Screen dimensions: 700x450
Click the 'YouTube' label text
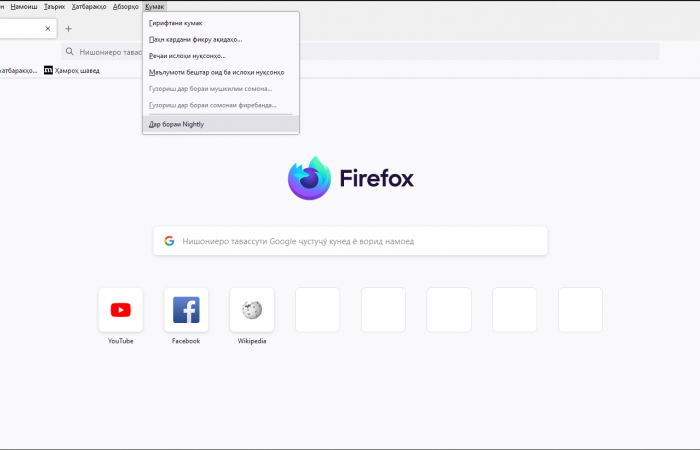[x=121, y=341]
